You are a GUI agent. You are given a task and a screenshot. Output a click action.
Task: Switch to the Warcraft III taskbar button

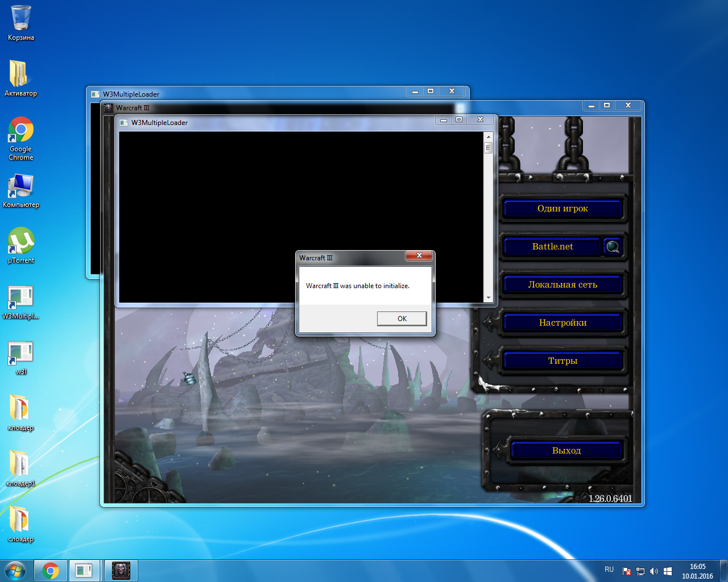(121, 571)
